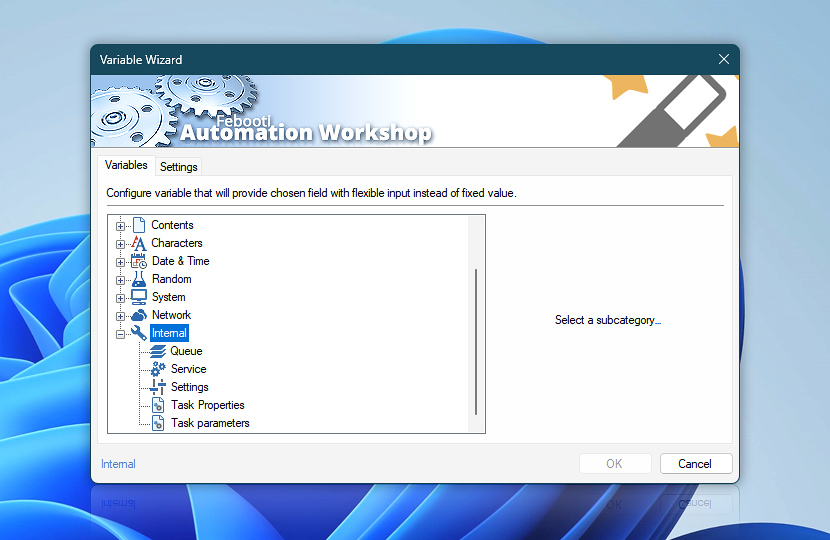Click the Task Properties document icon

point(158,405)
